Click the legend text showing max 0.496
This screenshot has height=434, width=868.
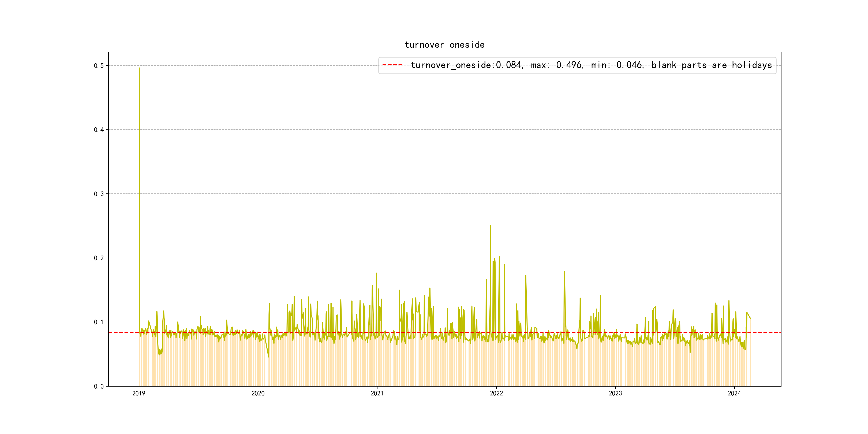coord(557,65)
